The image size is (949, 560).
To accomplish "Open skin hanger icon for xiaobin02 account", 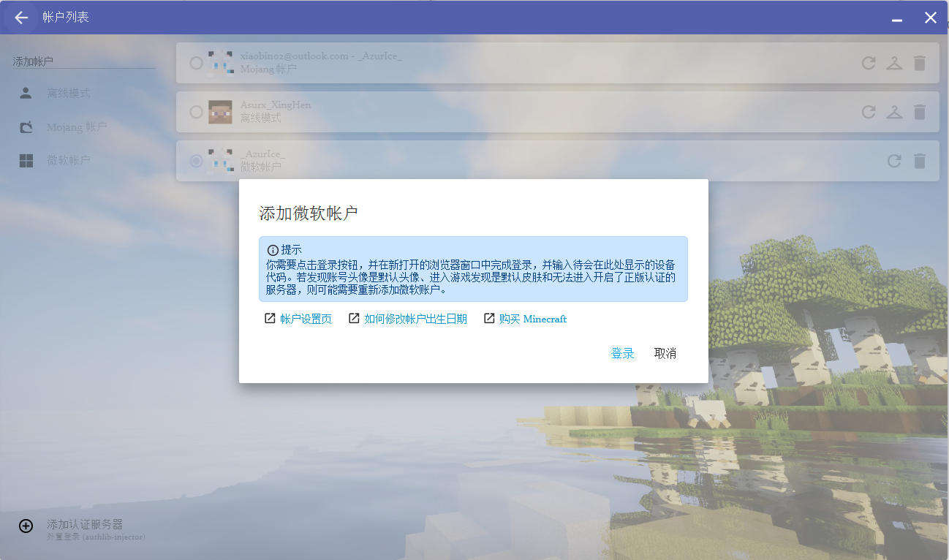I will click(894, 63).
